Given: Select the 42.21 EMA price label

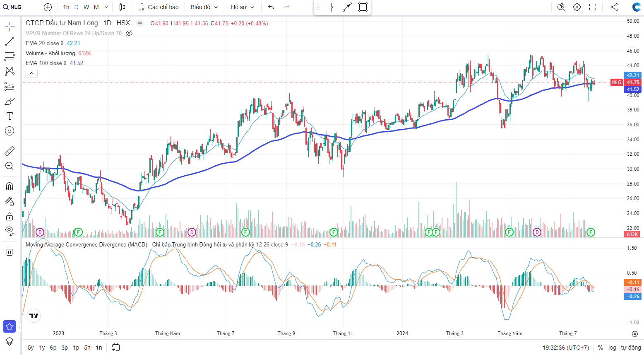Looking at the screenshot, I should 632,75.
